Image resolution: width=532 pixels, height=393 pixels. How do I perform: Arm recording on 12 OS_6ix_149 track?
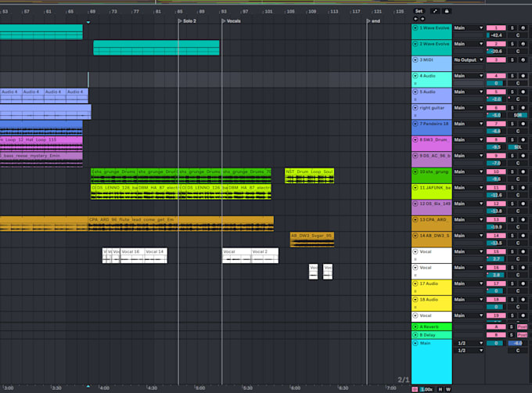pyautogui.click(x=523, y=204)
